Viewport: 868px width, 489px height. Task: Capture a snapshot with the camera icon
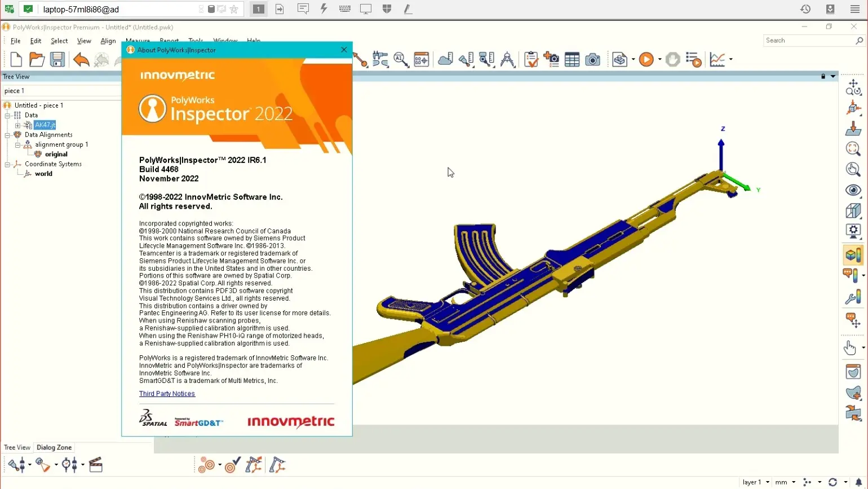pos(592,59)
